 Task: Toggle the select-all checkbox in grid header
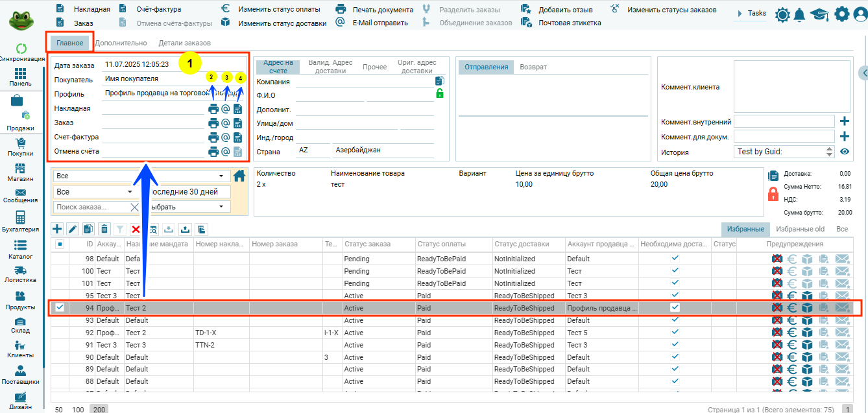(x=60, y=244)
